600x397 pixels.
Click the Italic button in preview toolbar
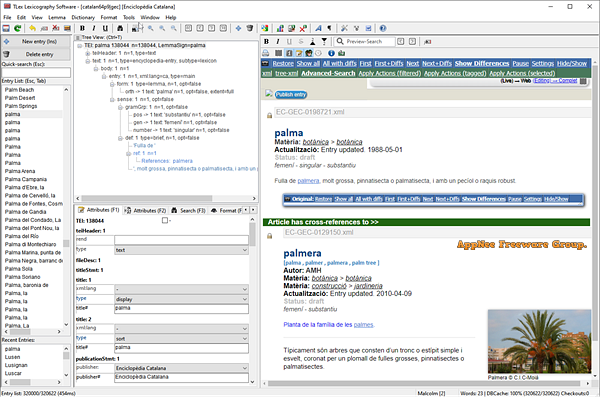[x=278, y=42]
